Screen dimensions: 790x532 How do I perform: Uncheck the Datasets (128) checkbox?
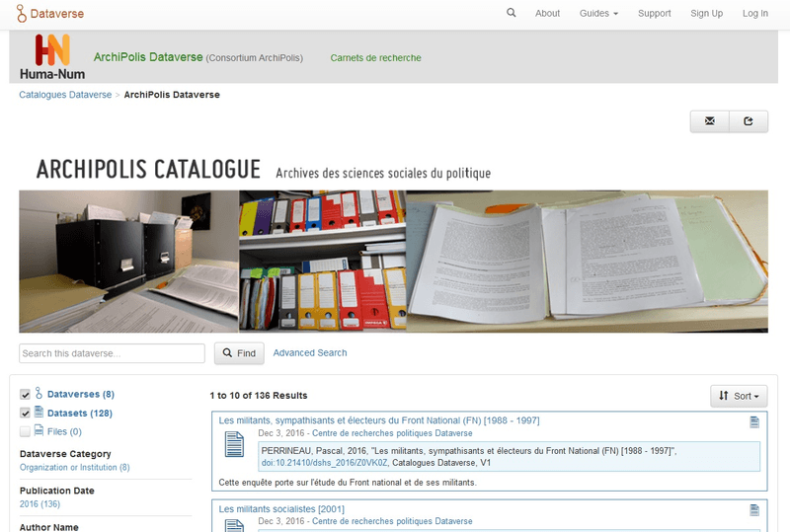pyautogui.click(x=26, y=413)
